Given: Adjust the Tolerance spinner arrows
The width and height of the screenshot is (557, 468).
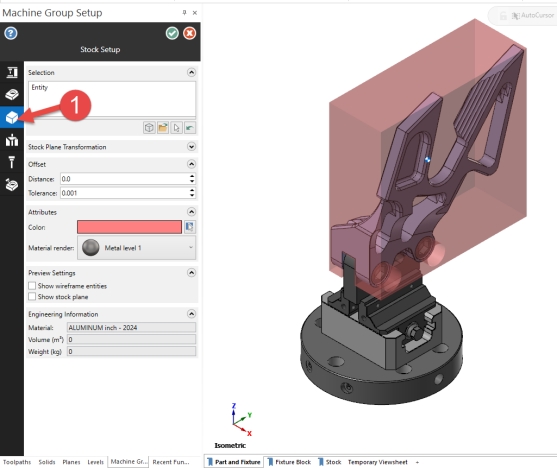Looking at the screenshot, I should (x=192, y=193).
